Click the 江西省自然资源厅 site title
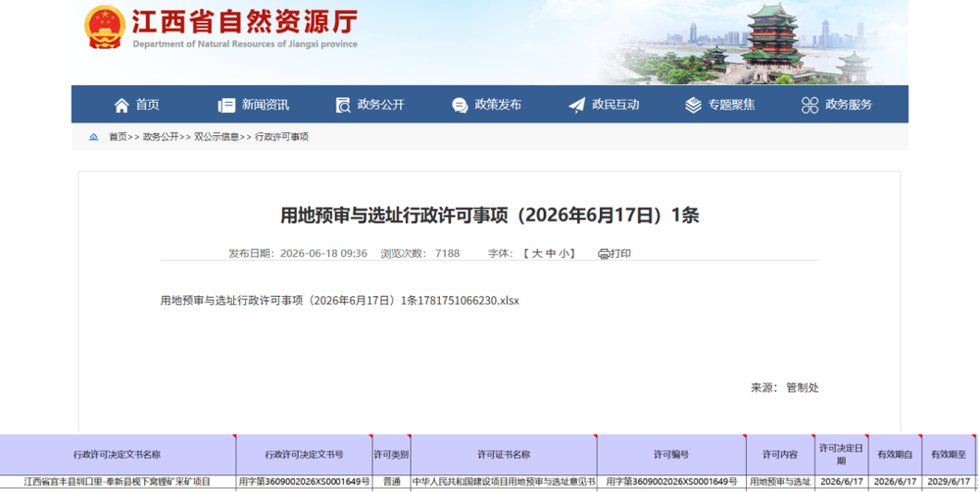Screen dimensions: 980x492 click(244, 22)
